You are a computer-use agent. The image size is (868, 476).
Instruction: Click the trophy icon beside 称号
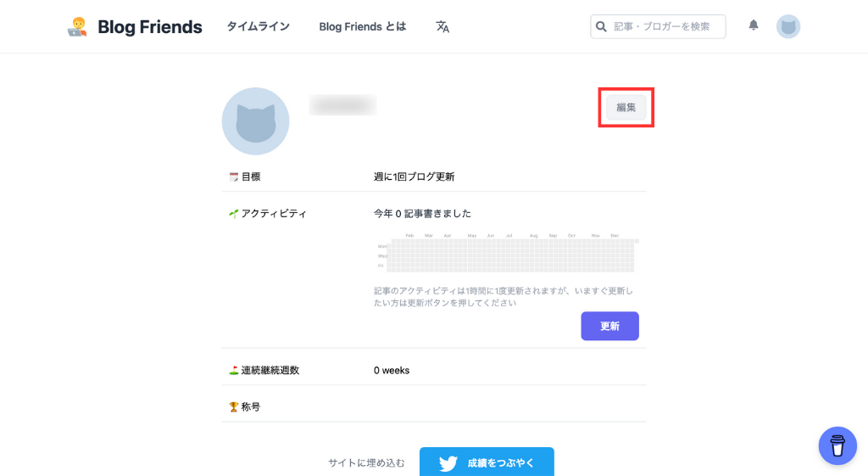point(234,406)
